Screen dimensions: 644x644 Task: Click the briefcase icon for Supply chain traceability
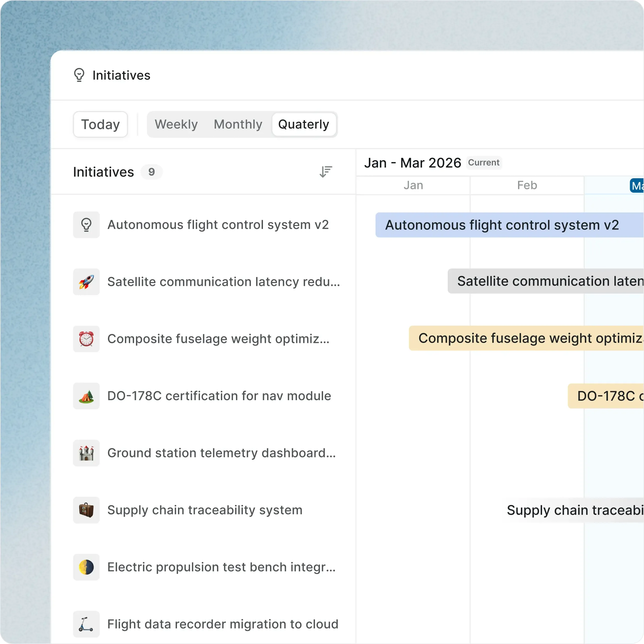pos(86,510)
